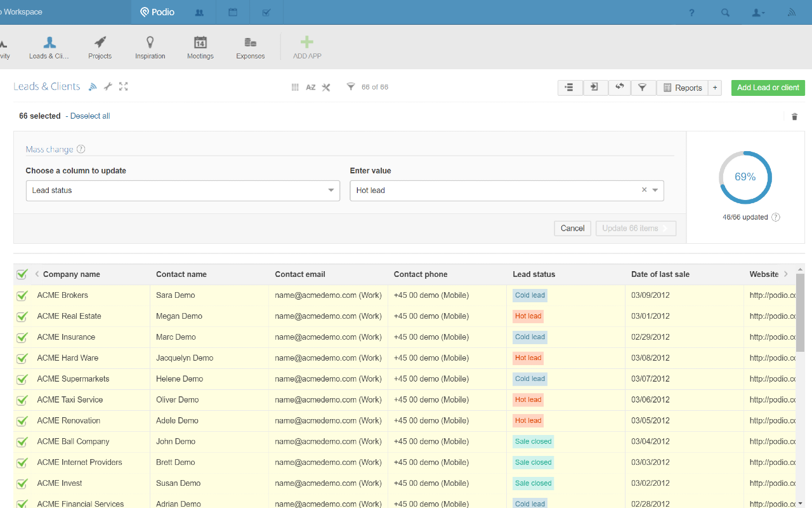Open the Hot lead value dropdown arrow
The width and height of the screenshot is (812, 508).
(x=655, y=190)
